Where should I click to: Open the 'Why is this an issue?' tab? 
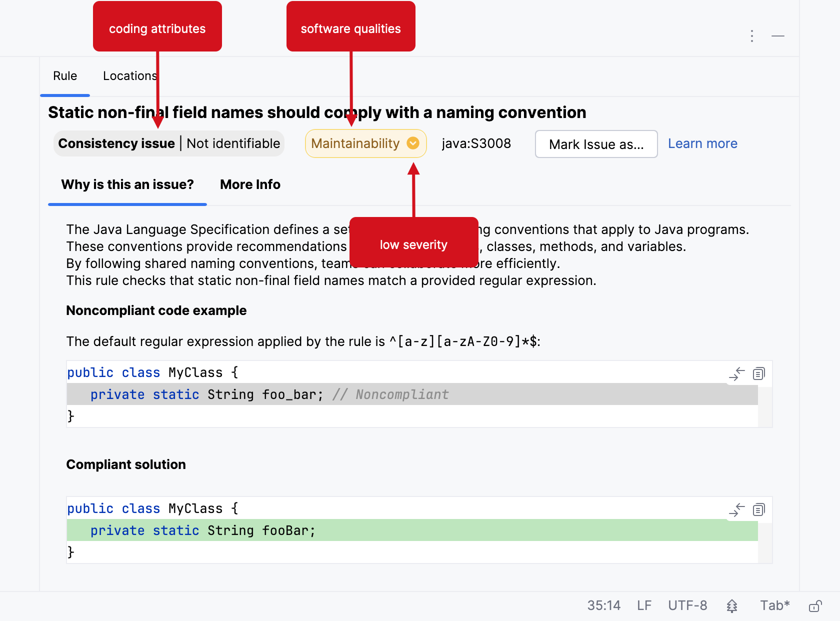[x=127, y=184]
